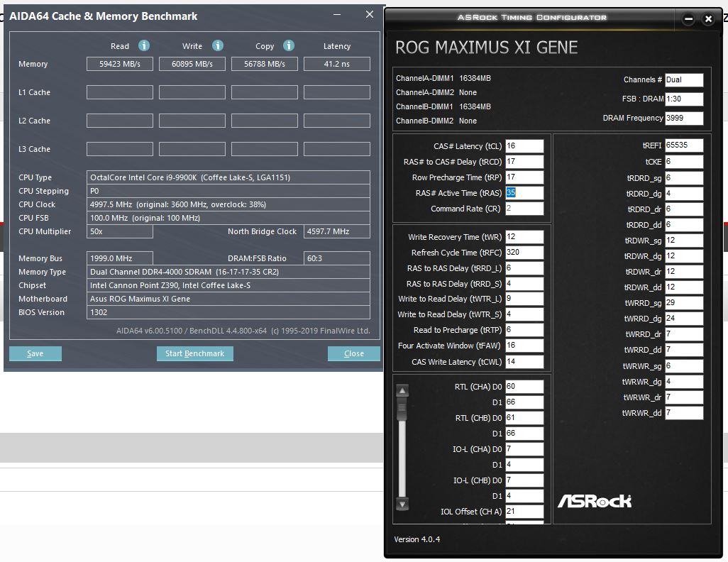728x562 pixels.
Task: Click the FSB : DRAM ratio field
Action: point(684,99)
